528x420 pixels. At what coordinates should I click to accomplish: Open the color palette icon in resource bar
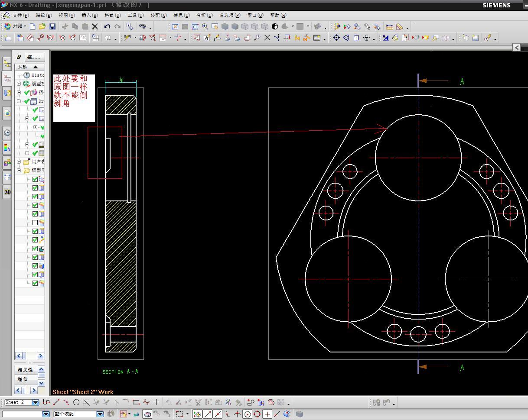(7, 147)
